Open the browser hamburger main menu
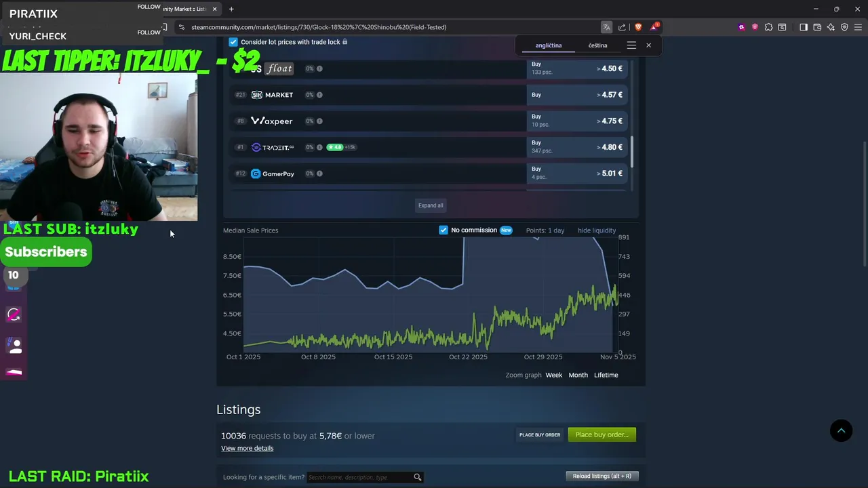 click(x=858, y=27)
